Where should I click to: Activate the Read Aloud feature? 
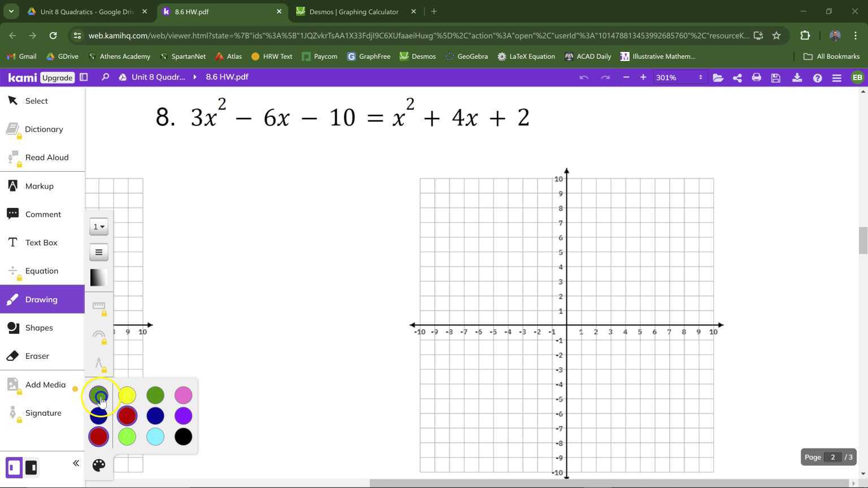[x=47, y=157]
